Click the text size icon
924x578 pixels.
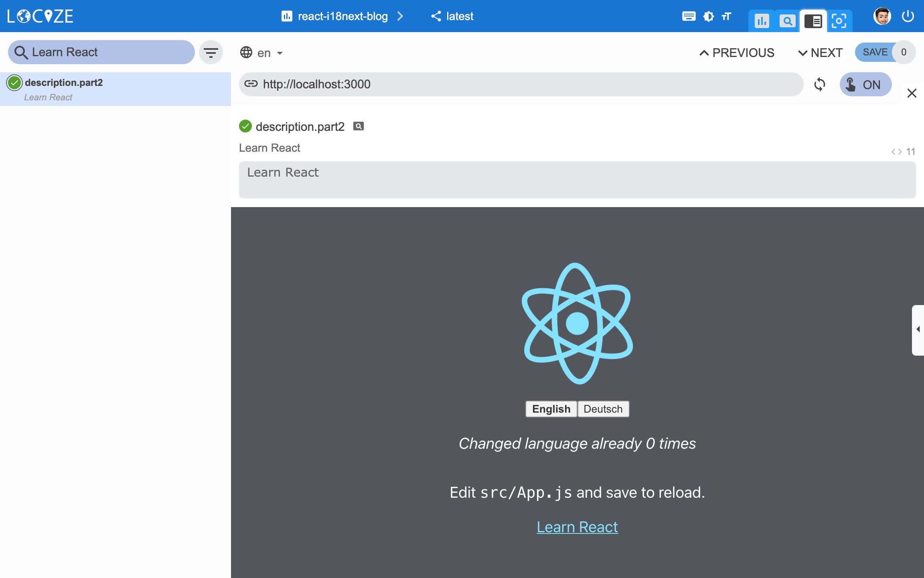(x=726, y=16)
